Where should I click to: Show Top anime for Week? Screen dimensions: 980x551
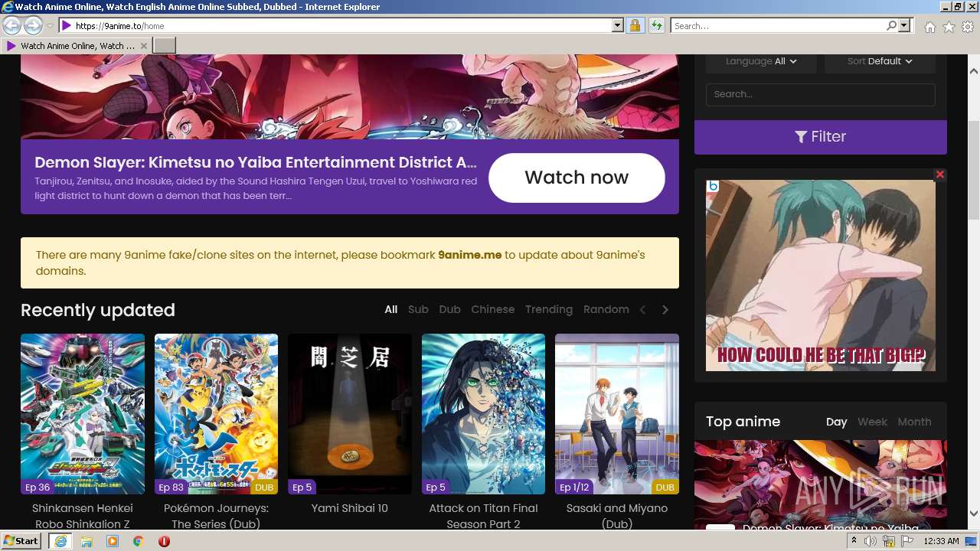coord(872,422)
